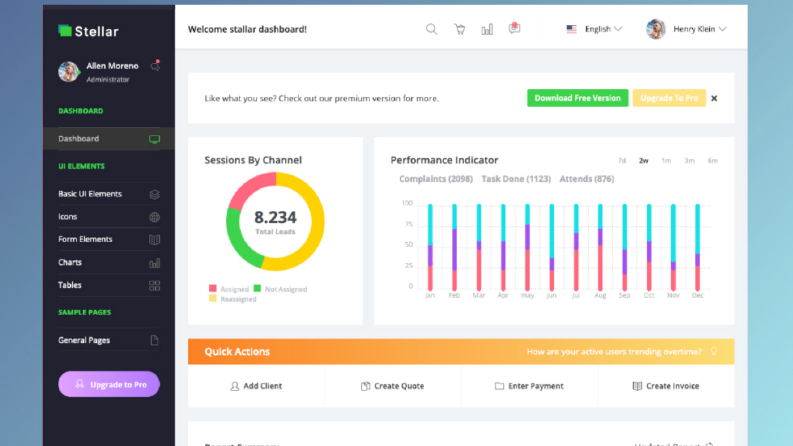Click the layers icon beside Basic UI Elements
The height and width of the screenshot is (446, 793).
[x=154, y=194]
